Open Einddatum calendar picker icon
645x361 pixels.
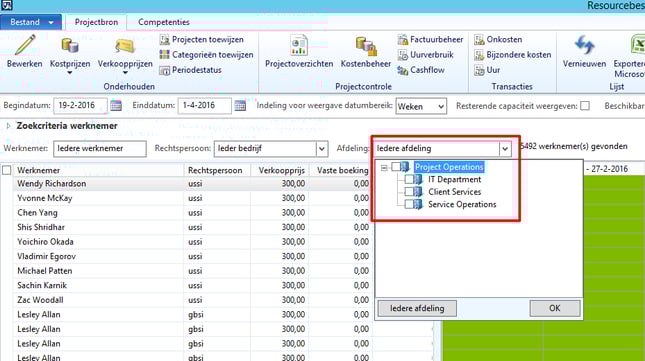click(240, 106)
